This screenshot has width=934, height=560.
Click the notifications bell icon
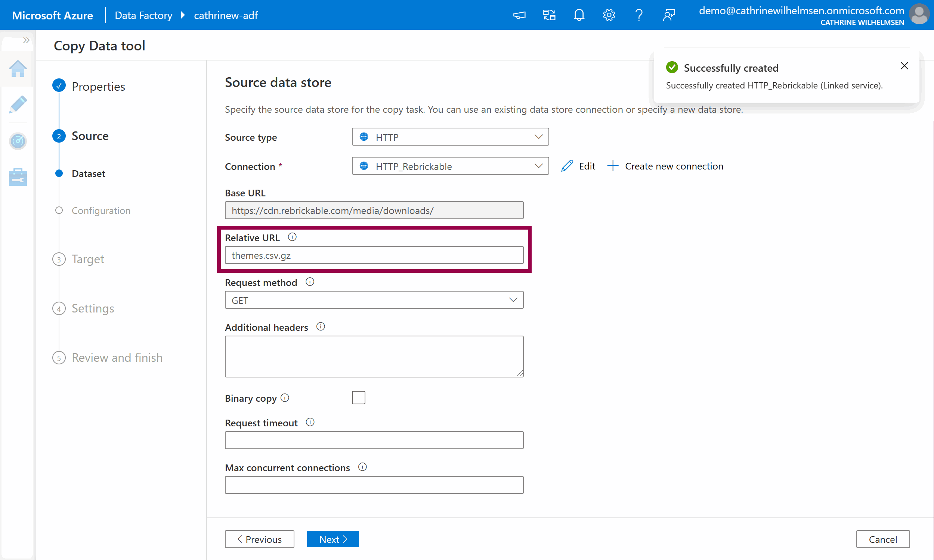click(578, 15)
